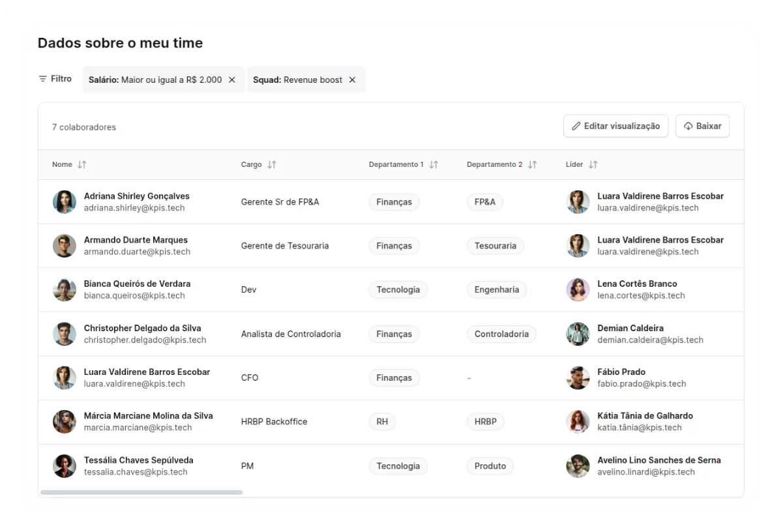This screenshot has height=532, width=783.
Task: Remove the Squad Revenue boost filter
Action: 352,80
